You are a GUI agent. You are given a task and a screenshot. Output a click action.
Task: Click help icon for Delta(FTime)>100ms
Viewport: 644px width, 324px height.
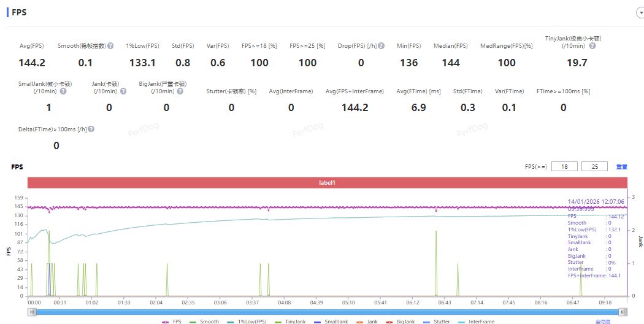[x=91, y=129]
